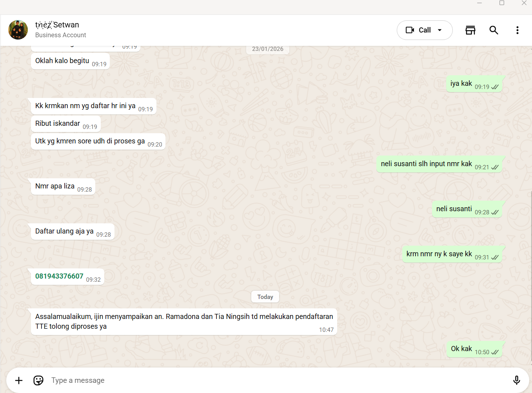Expand the Call dropdown arrow
Image resolution: width=532 pixels, height=393 pixels.
[440, 30]
